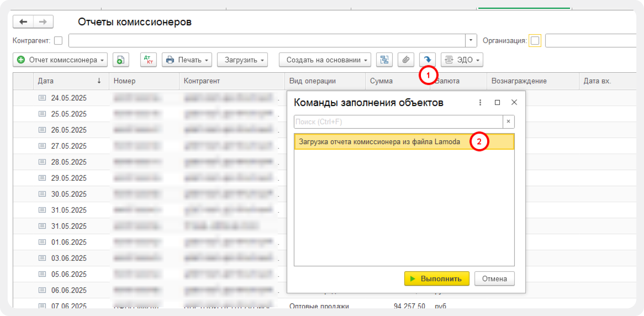Select the row dated 03.06.2025
Viewport: 644px width, 316px height.
[149, 258]
